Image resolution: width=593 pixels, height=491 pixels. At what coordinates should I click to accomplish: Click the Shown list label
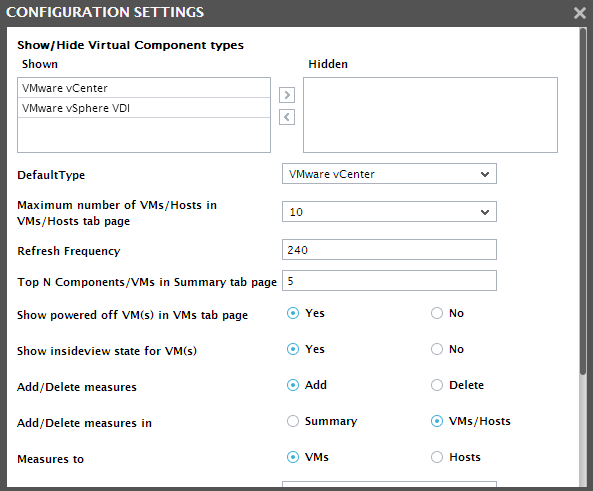[40, 64]
